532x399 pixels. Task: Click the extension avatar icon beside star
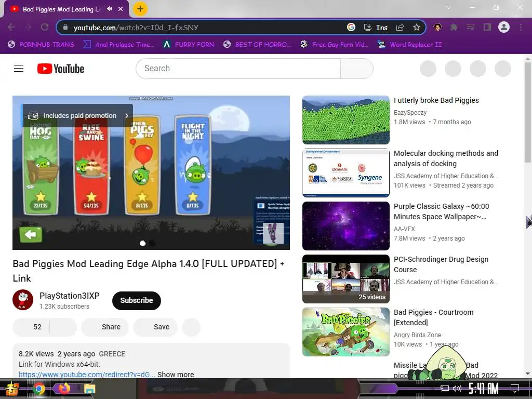(x=437, y=27)
